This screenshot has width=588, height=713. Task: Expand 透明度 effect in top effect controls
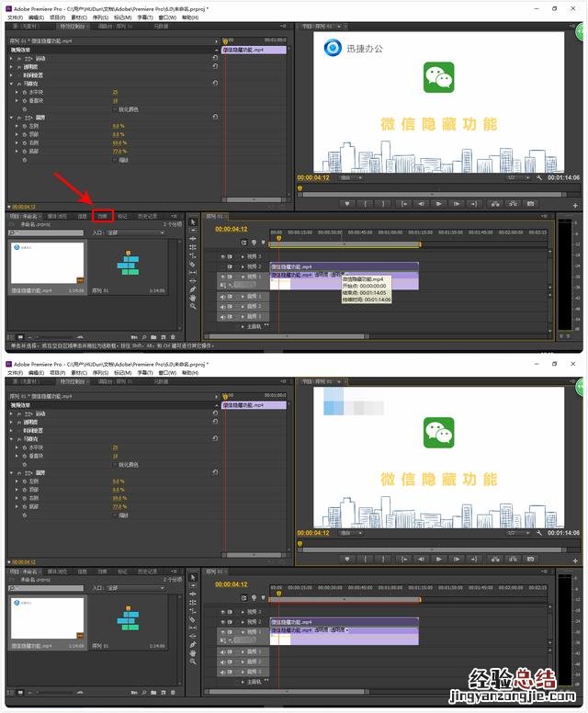(x=11, y=67)
